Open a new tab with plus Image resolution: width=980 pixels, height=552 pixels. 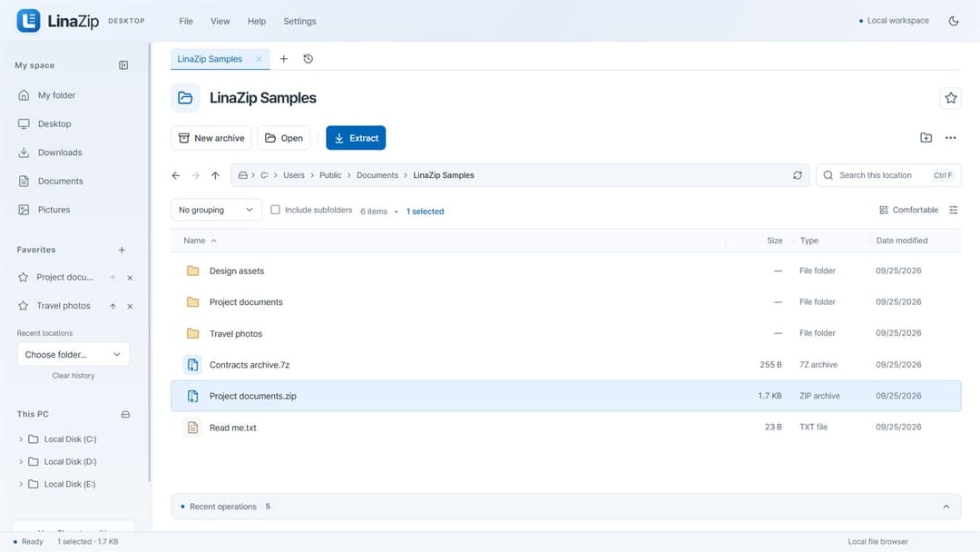tap(284, 59)
